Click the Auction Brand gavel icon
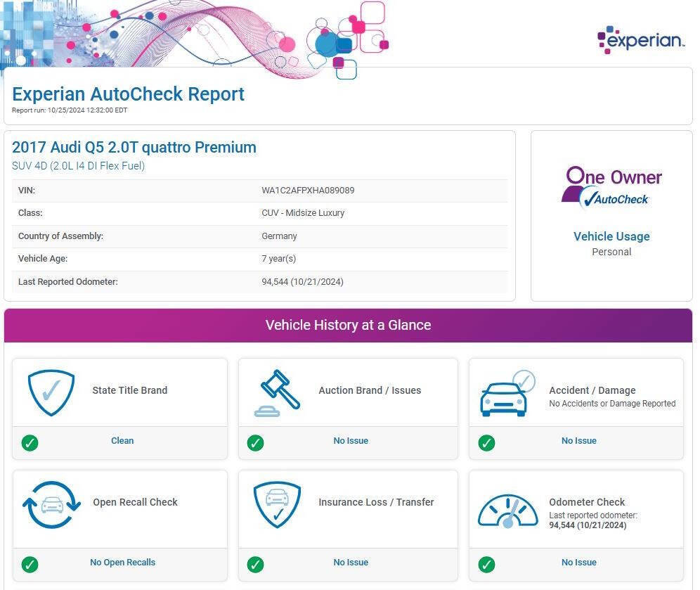 tap(276, 392)
